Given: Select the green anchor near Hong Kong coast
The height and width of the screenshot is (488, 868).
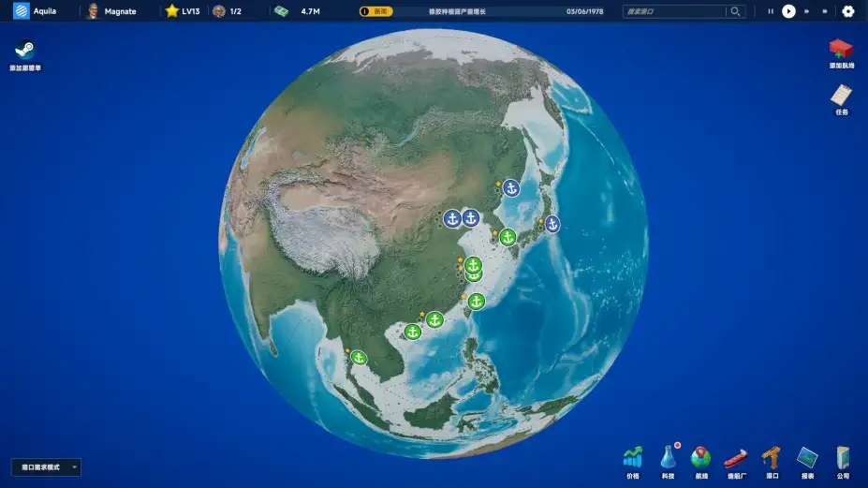Looking at the screenshot, I should pos(434,319).
